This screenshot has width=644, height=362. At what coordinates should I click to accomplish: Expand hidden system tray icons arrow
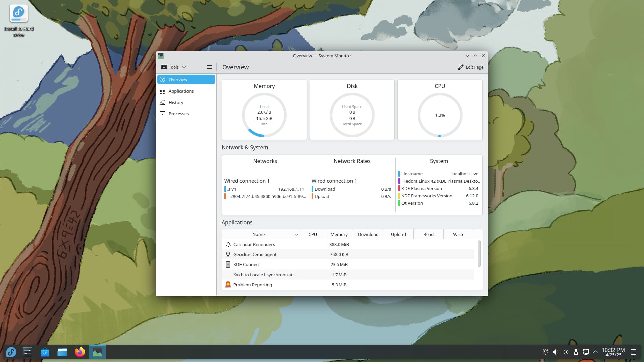tap(595, 352)
